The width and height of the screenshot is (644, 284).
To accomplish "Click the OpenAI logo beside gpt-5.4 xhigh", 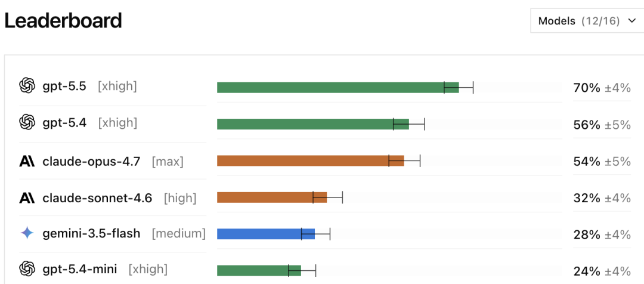I will 27,122.
